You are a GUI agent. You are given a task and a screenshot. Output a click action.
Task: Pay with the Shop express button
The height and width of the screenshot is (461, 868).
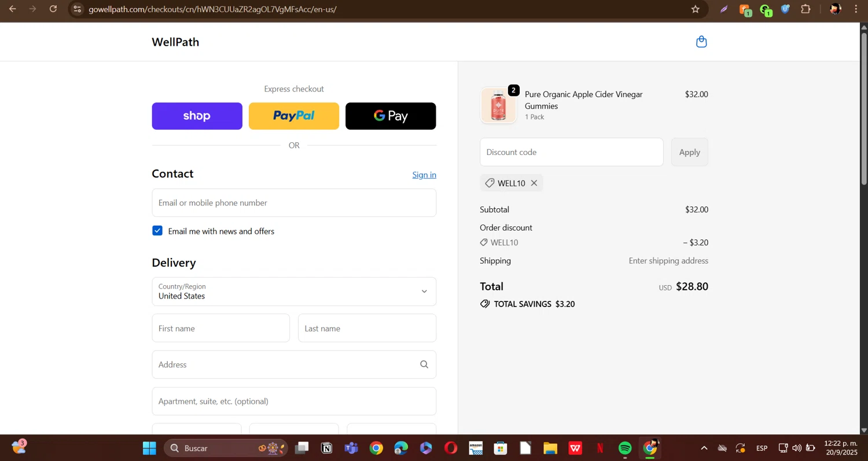click(197, 116)
